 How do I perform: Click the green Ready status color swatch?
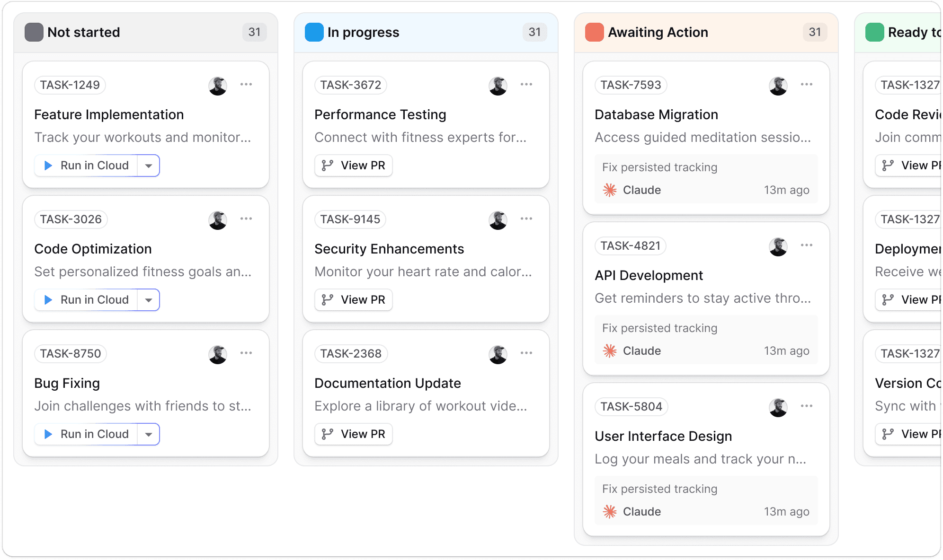pos(874,32)
